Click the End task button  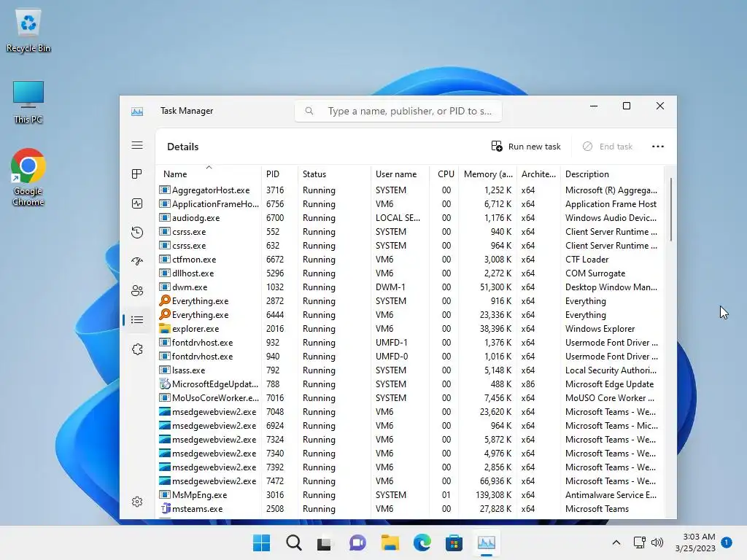point(608,147)
